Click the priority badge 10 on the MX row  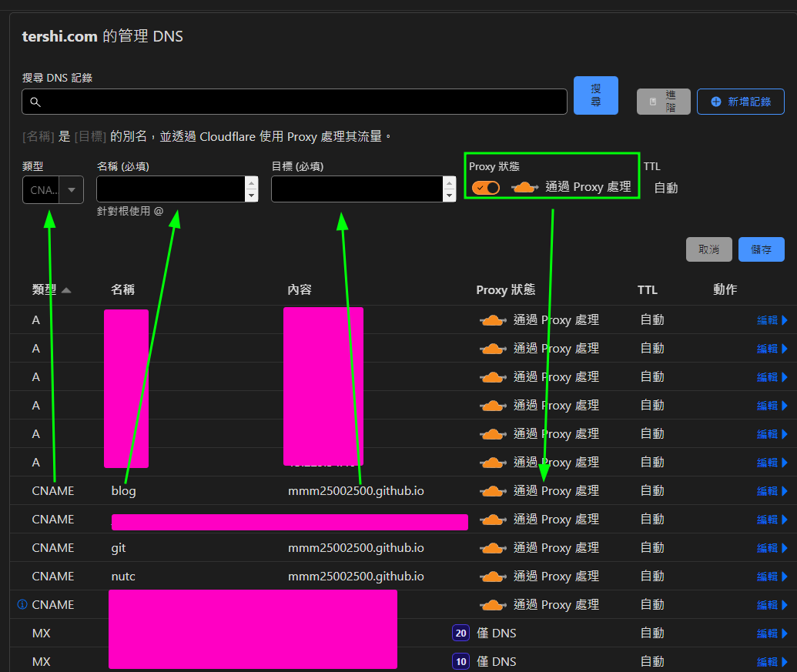pyautogui.click(x=460, y=661)
